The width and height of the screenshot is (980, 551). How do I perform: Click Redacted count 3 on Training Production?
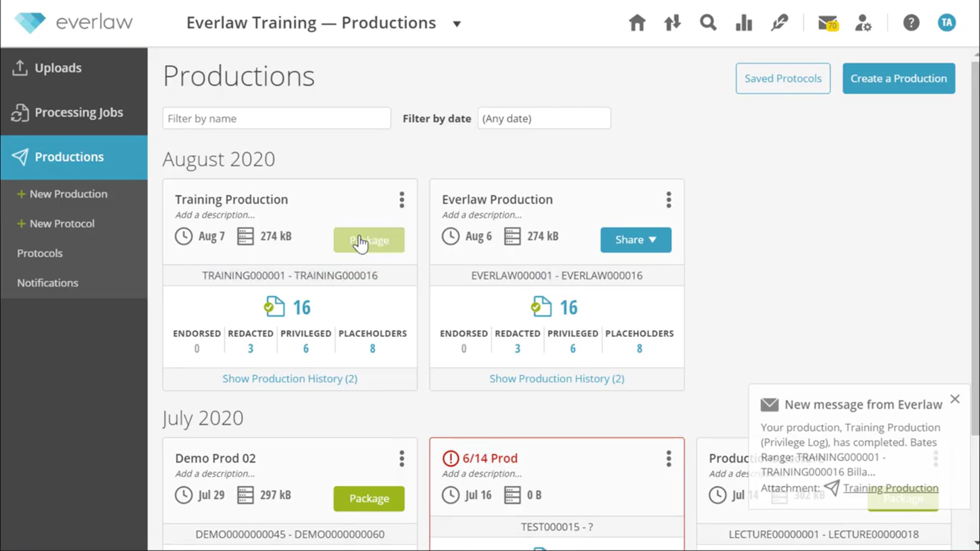pos(250,349)
